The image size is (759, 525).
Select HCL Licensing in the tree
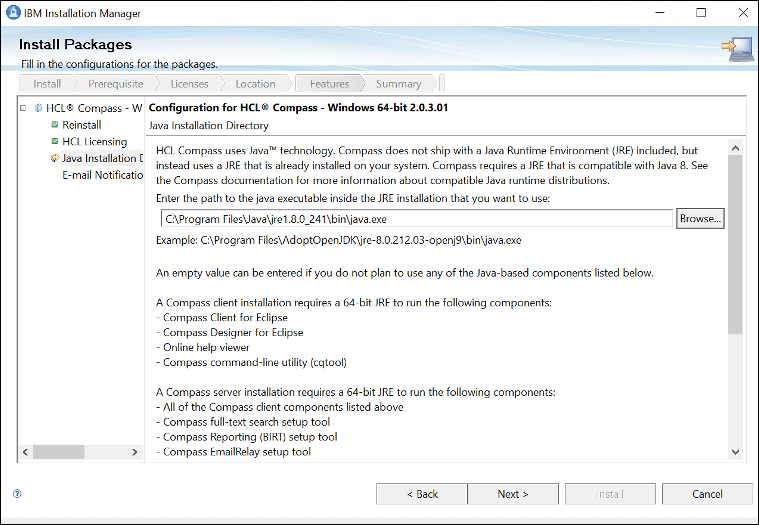pos(94,142)
